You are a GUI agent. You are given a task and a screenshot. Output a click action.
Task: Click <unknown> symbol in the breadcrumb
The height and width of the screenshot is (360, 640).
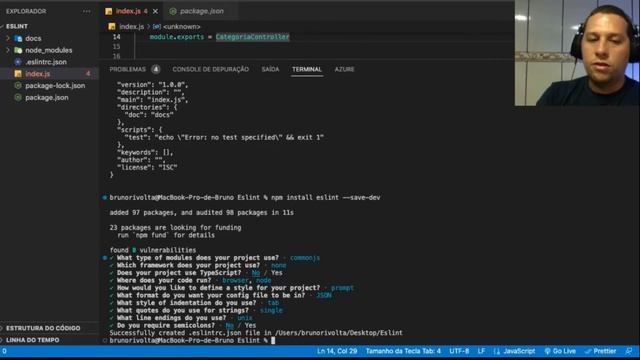[182, 27]
